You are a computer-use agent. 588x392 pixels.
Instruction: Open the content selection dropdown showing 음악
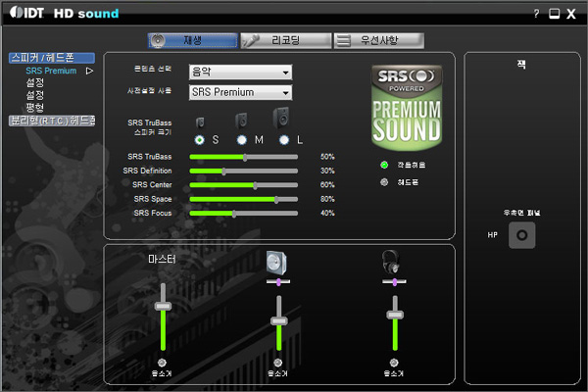pos(240,73)
